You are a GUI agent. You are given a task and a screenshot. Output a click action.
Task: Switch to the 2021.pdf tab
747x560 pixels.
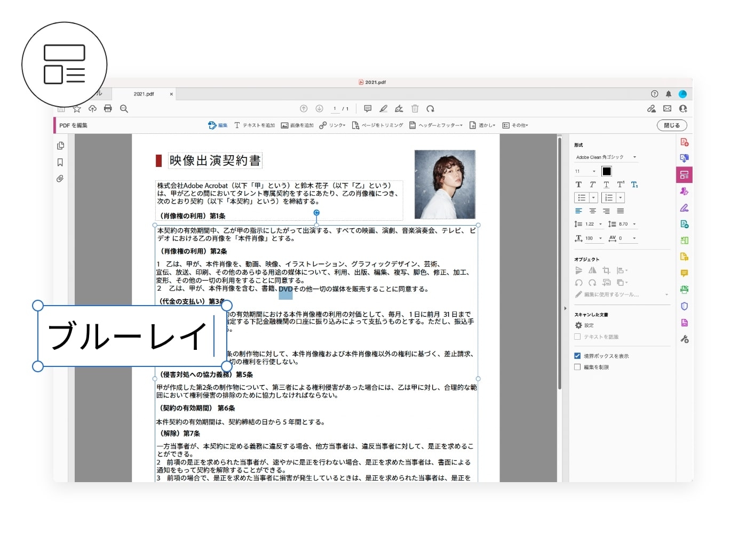[144, 94]
